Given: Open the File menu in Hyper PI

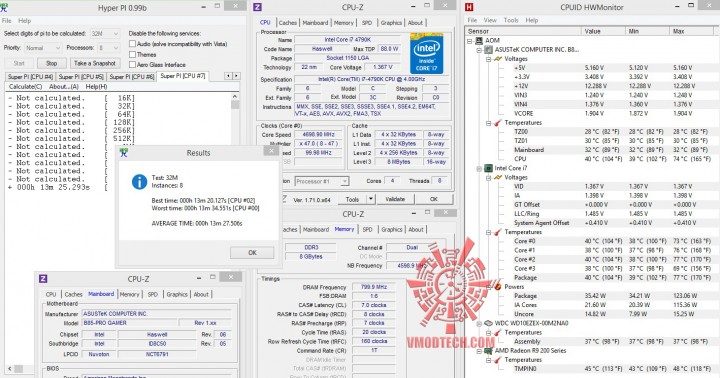Looking at the screenshot, I should [x=6, y=21].
